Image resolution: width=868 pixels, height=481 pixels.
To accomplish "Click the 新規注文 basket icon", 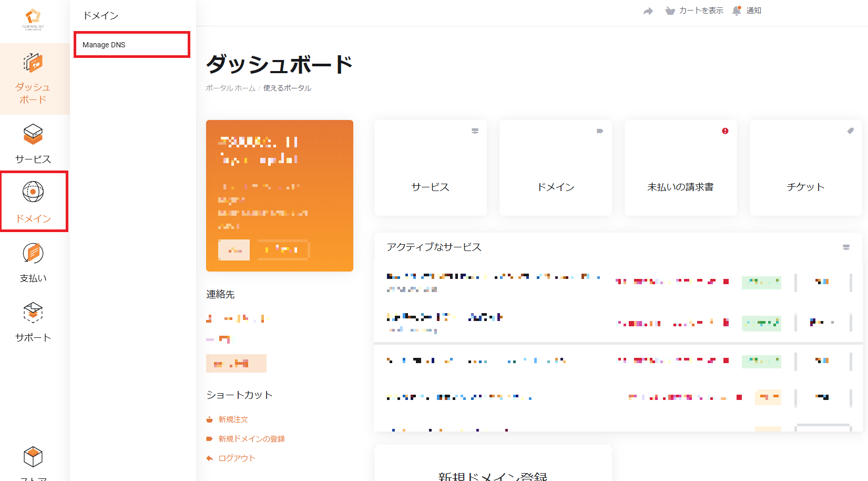I will [x=209, y=419].
